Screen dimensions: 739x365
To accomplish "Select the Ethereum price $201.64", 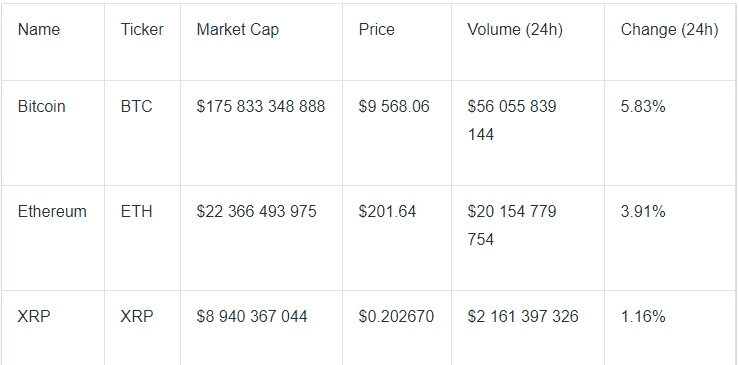I will pos(387,211).
